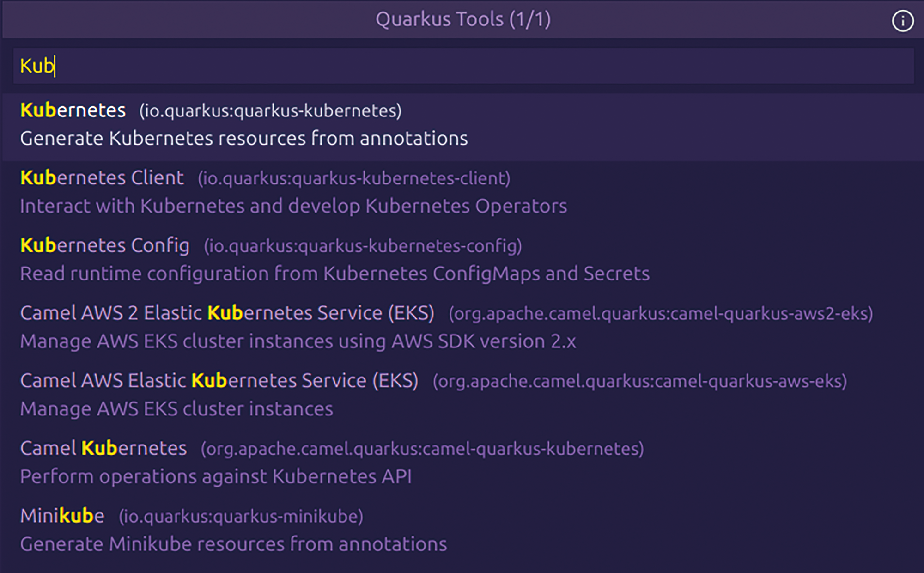Click the info icon in title bar

tap(902, 21)
